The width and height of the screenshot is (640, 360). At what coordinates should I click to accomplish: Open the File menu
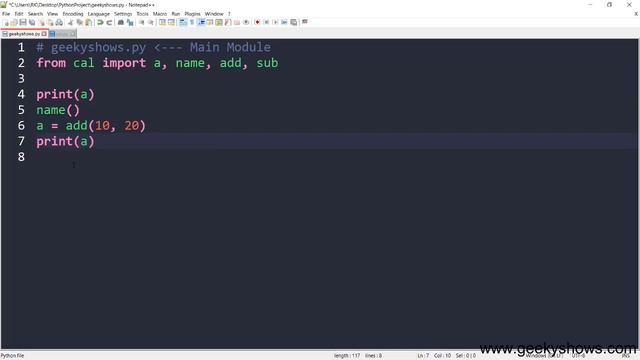coord(6,14)
